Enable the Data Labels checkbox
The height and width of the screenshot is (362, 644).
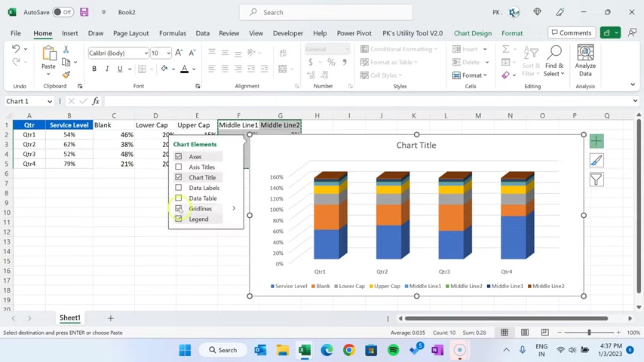click(x=178, y=188)
